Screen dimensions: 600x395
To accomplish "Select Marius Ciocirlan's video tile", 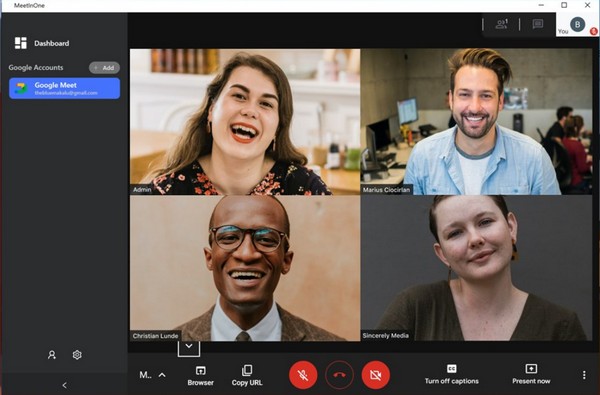I will 476,122.
